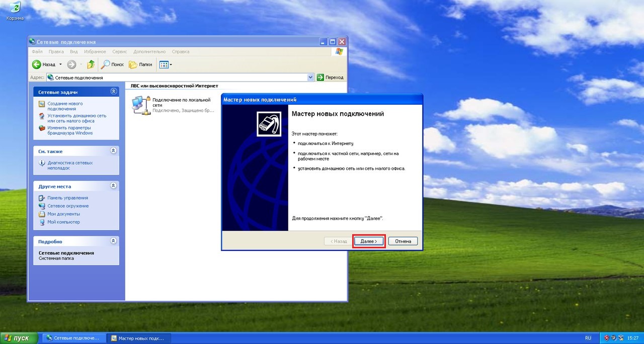Click the Папки toolbar button
Screen dimensions: 644x344
tap(141, 64)
